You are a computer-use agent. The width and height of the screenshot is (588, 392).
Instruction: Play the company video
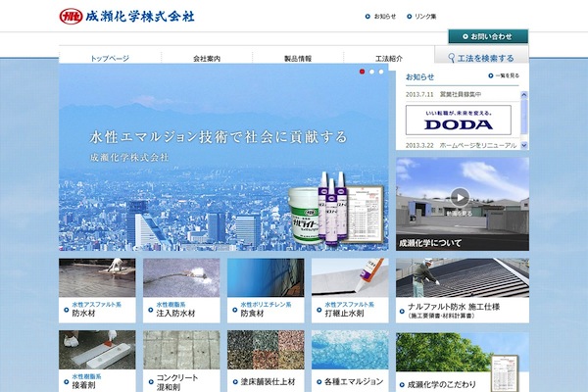coord(460,197)
